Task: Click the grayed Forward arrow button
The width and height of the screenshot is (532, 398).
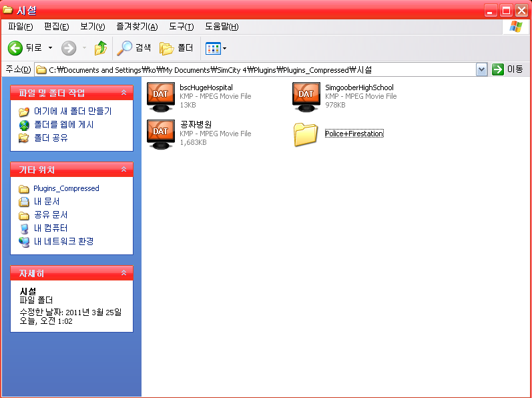Action: pyautogui.click(x=69, y=48)
